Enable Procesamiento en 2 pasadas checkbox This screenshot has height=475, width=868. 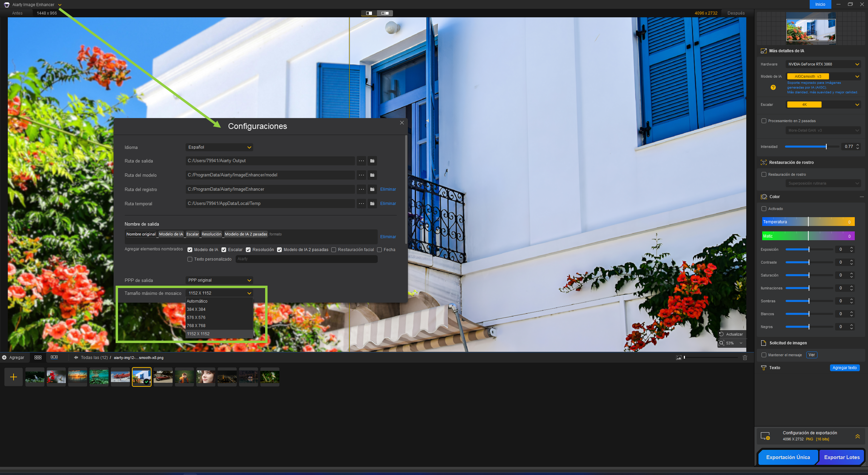point(764,121)
